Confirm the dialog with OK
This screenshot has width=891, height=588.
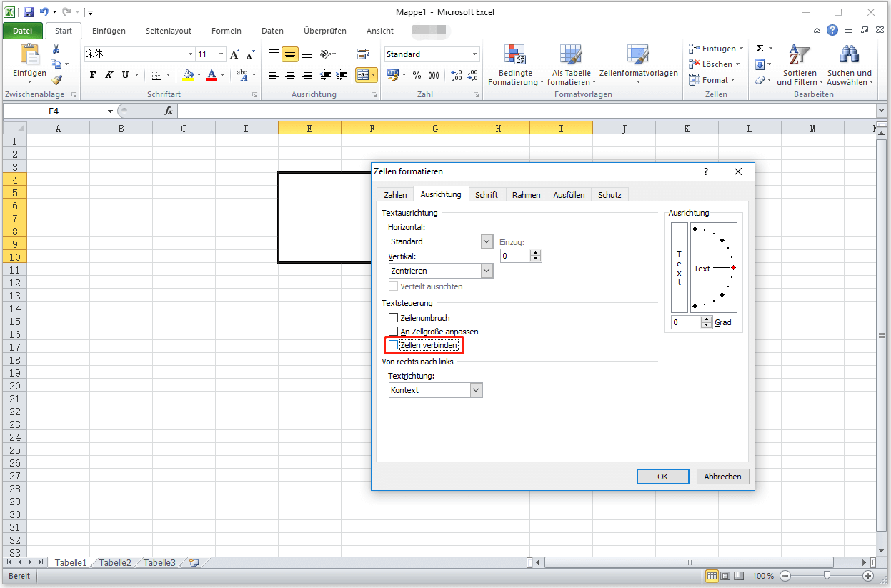coord(662,476)
